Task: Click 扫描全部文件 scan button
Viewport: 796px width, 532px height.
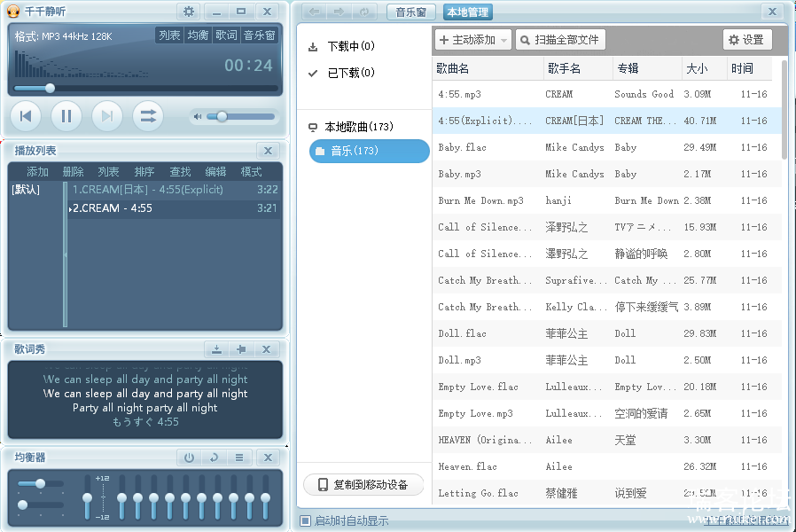Action: [560, 40]
